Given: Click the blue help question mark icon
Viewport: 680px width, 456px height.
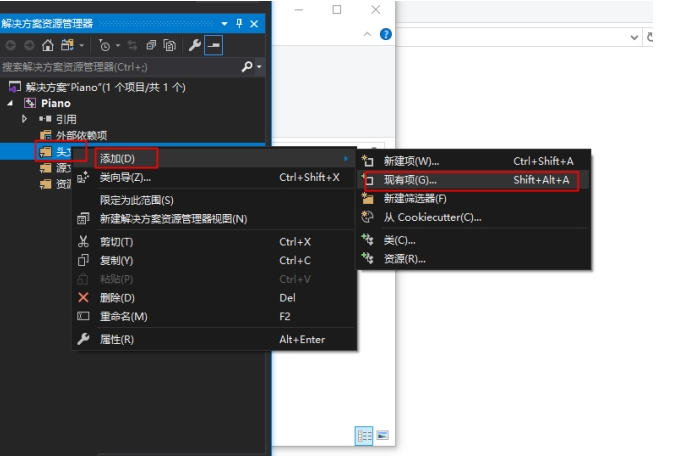Looking at the screenshot, I should click(x=386, y=35).
